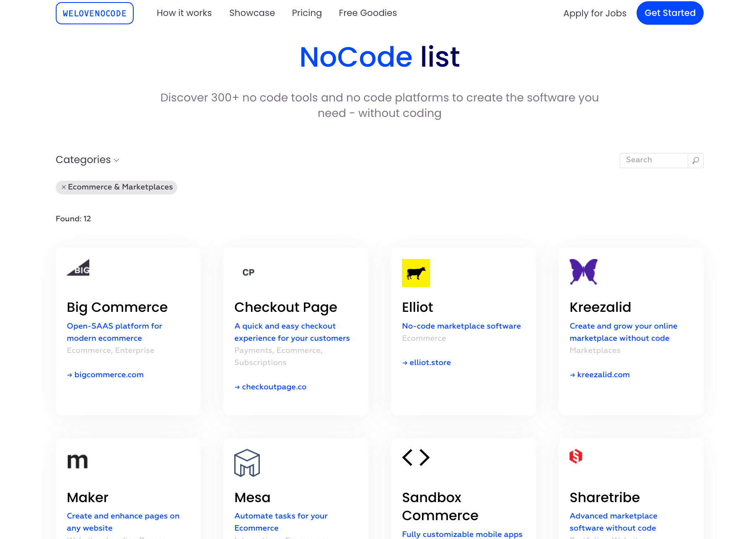Viewport: 756px width, 539px height.
Task: Click the magnifier search icon
Action: coord(696,160)
